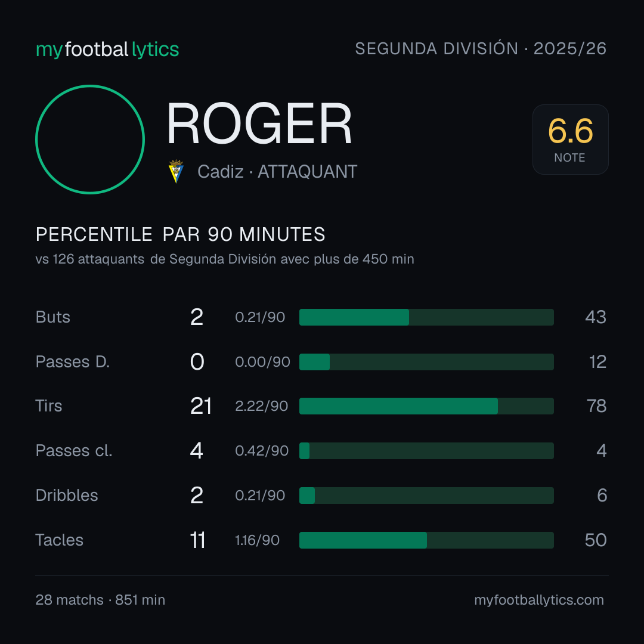Click the Dribbles percentile bar
The image size is (644, 644).
tap(426, 496)
